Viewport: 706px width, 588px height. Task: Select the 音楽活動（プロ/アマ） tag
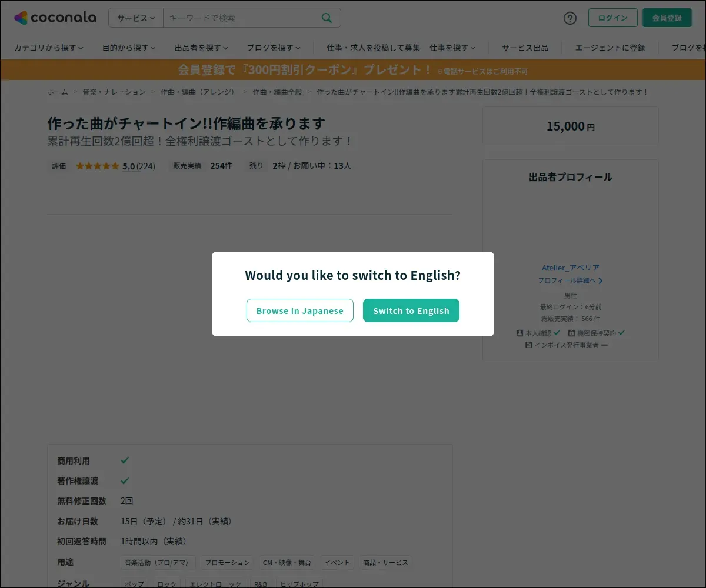pyautogui.click(x=158, y=562)
